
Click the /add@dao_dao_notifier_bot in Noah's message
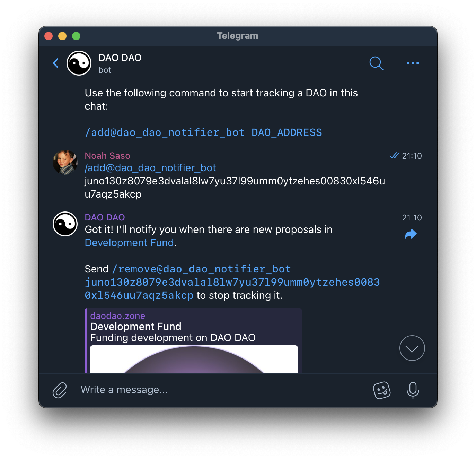point(150,168)
